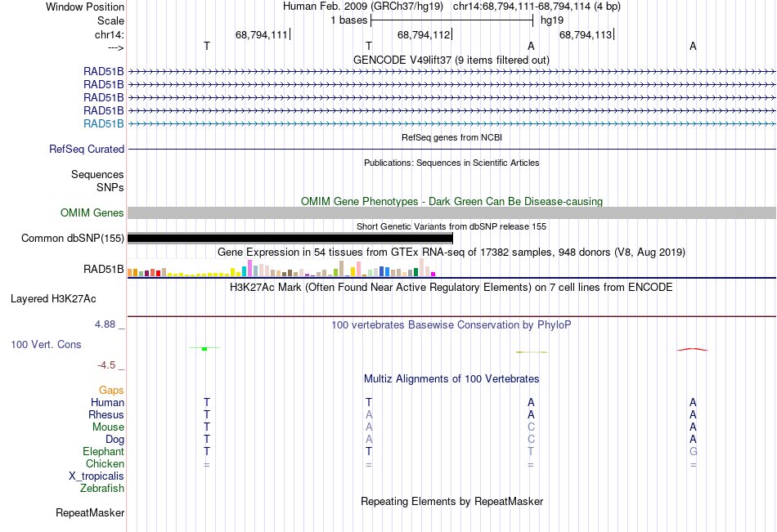This screenshot has width=777, height=532.
Task: Click the red PhyloP conservation mark
Action: point(693,350)
